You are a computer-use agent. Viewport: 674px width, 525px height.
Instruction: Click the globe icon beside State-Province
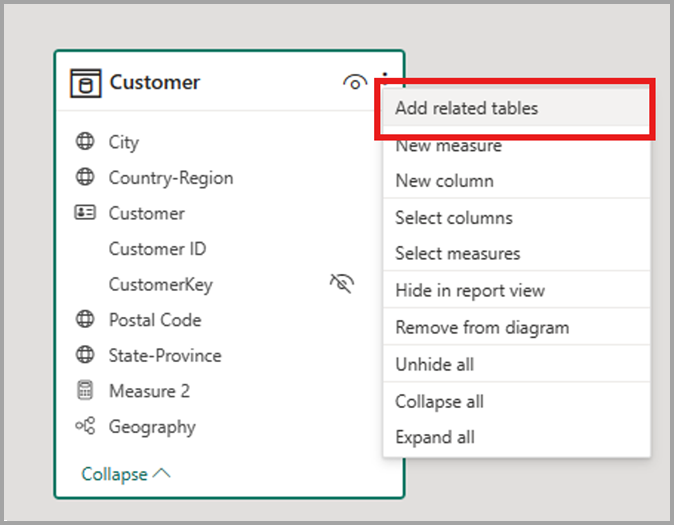(x=85, y=355)
